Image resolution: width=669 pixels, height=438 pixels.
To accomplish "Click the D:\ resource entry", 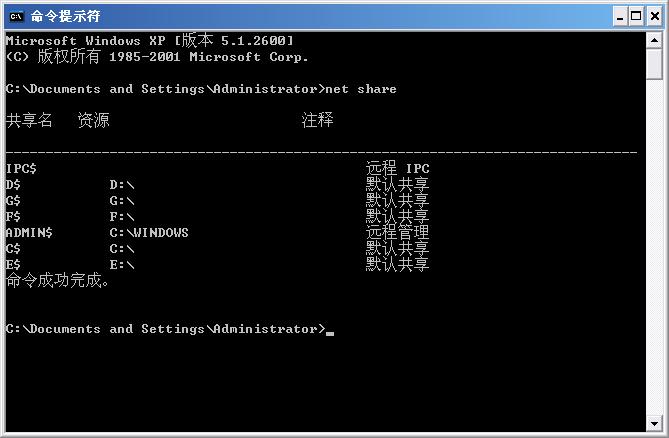I will [121, 184].
